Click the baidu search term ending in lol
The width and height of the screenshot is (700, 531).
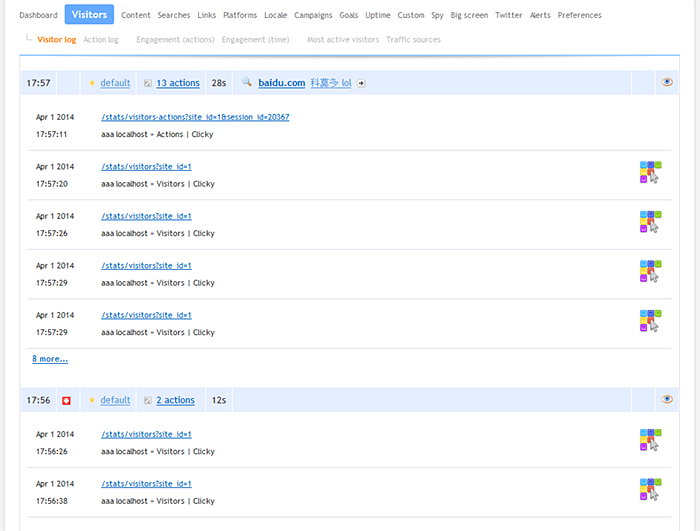click(x=331, y=83)
